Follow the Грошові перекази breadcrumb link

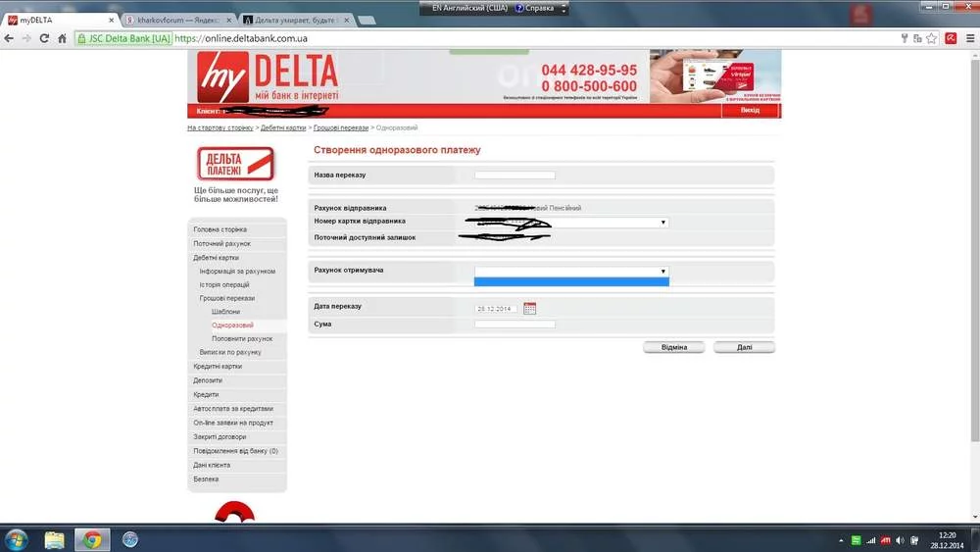click(x=341, y=127)
